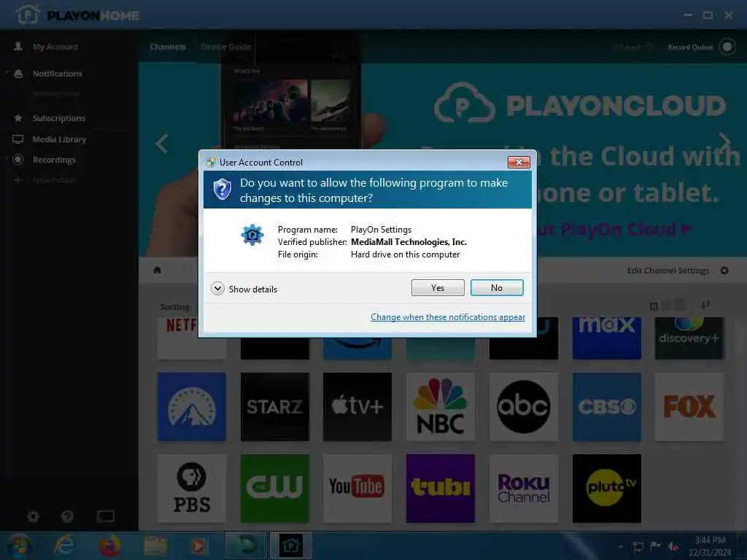Launch Firefox from taskbar

click(109, 545)
